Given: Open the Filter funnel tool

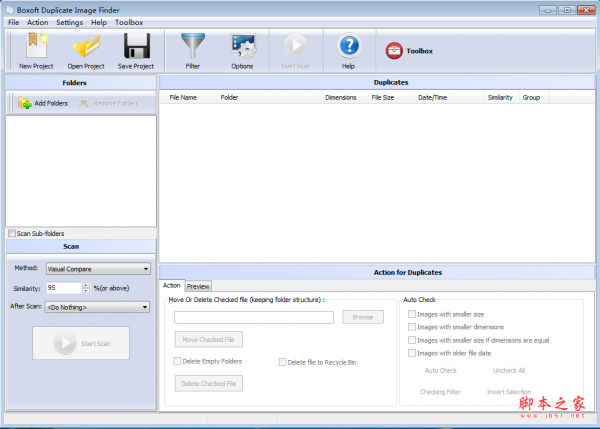Looking at the screenshot, I should [x=193, y=51].
